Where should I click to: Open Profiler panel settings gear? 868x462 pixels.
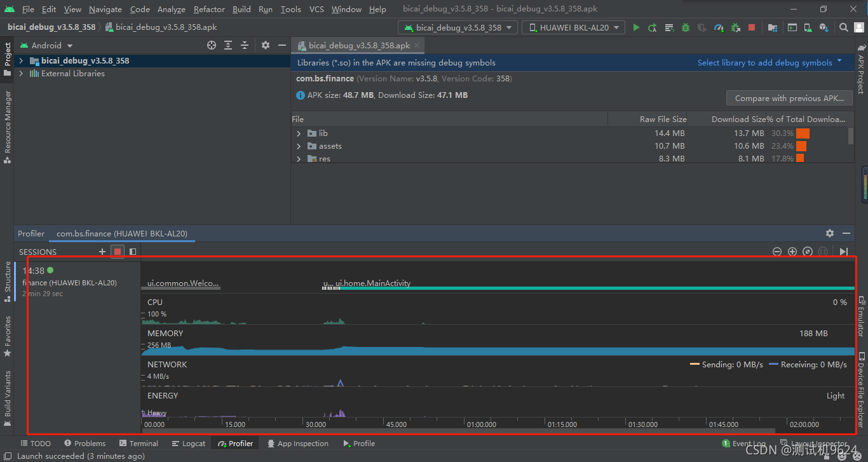pyautogui.click(x=830, y=233)
